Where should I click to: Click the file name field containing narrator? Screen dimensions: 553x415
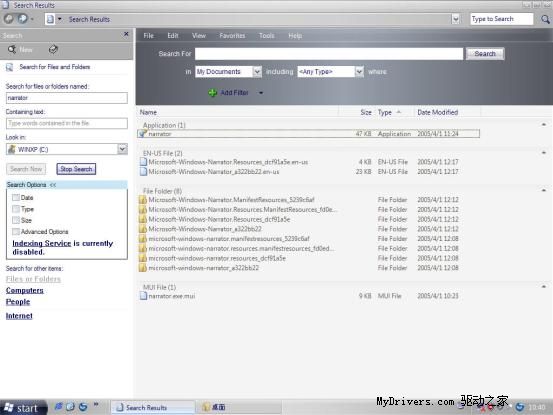pyautogui.click(x=67, y=98)
